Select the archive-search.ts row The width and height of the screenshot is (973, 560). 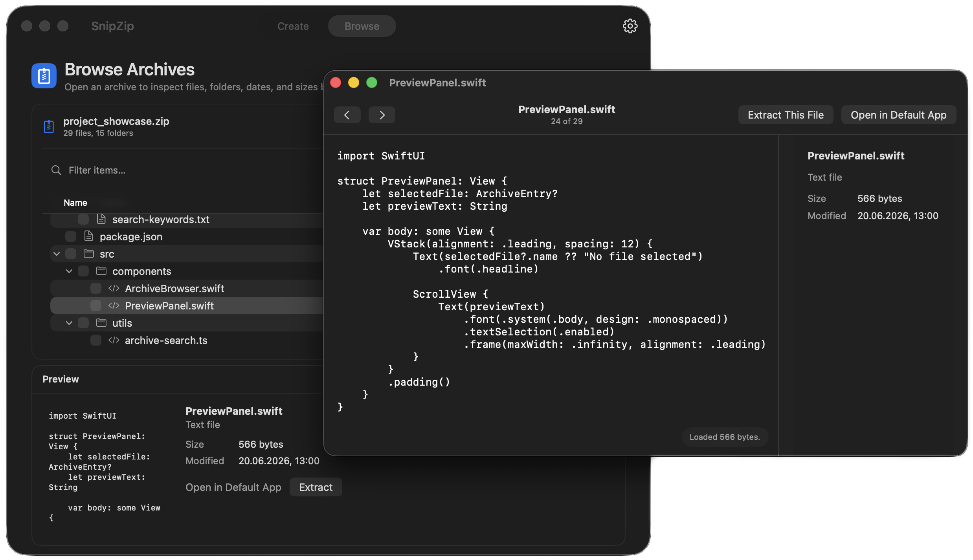(187, 340)
